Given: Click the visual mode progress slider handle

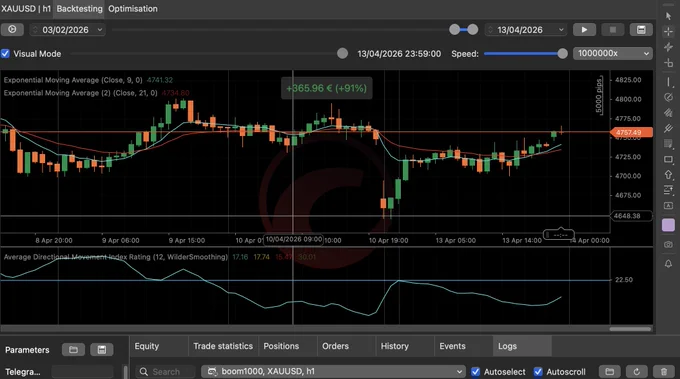Looking at the screenshot, I should 342,53.
